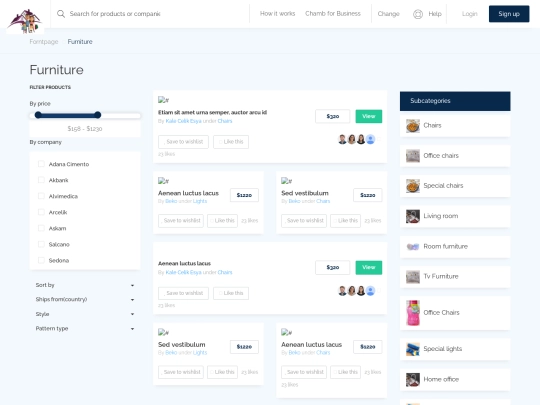Click Kale Celik Esya link on Etiam product
Screen dimensions: 540x405
coord(184,121)
